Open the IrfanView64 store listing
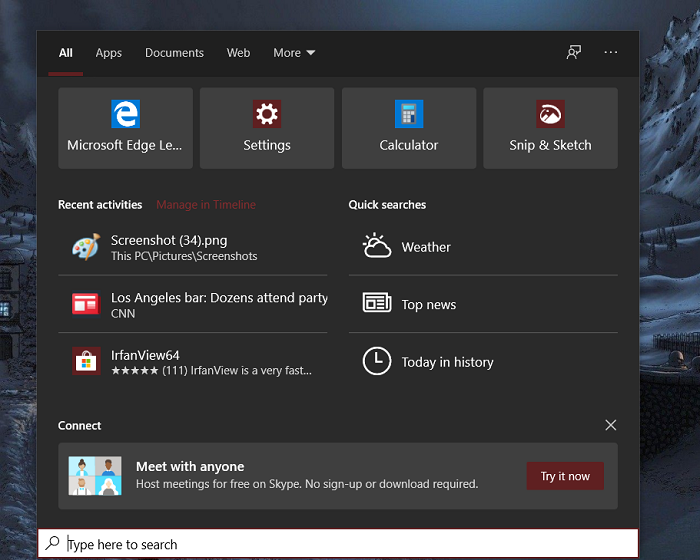This screenshot has width=700, height=560. coord(192,362)
